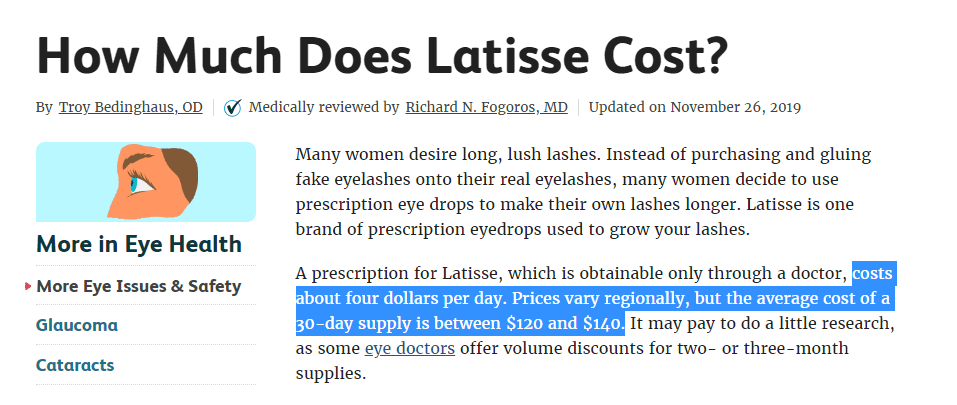Click the 'By' label before the author name
957x405 pixels.
(x=44, y=108)
